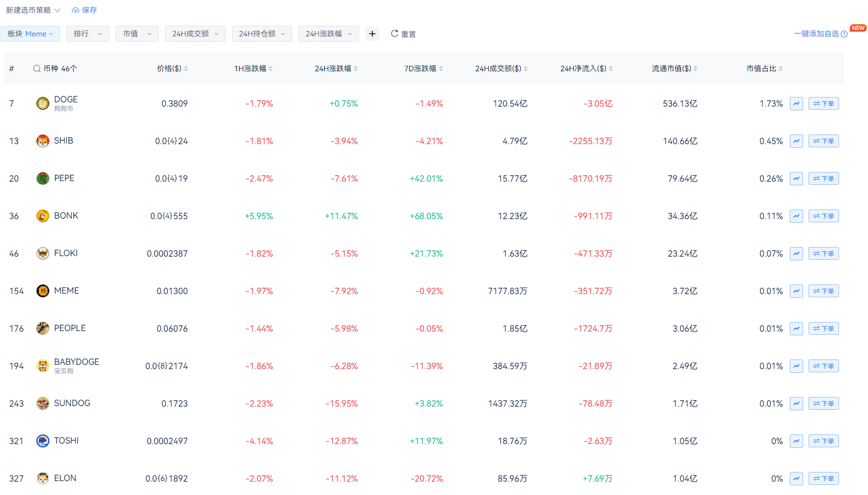Open chart icon for PEPE row
The height and width of the screenshot is (495, 868).
coord(796,178)
